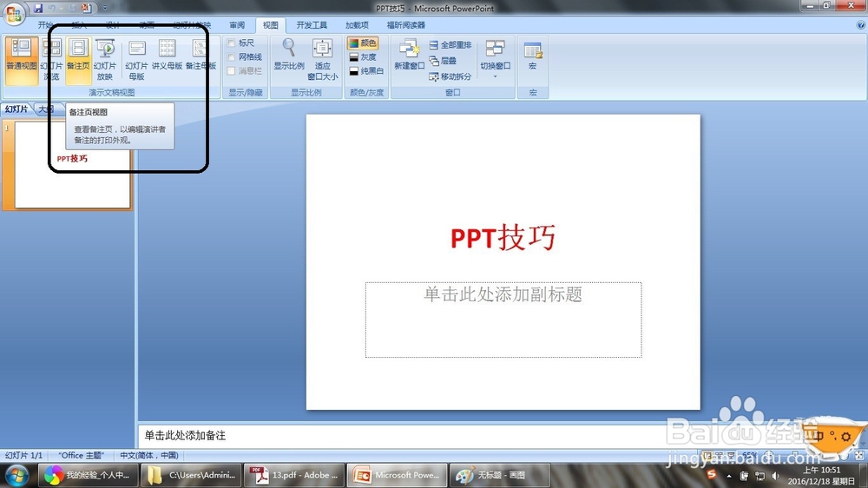Open the 宏 macros dialog

point(533,57)
